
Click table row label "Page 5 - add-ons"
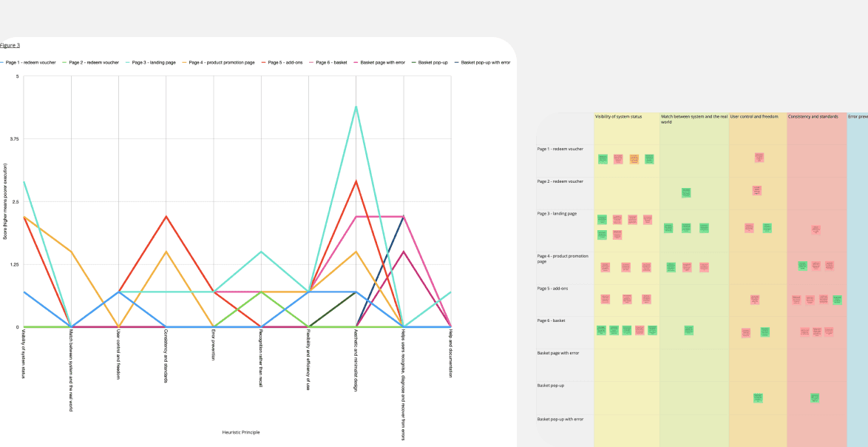pyautogui.click(x=554, y=289)
